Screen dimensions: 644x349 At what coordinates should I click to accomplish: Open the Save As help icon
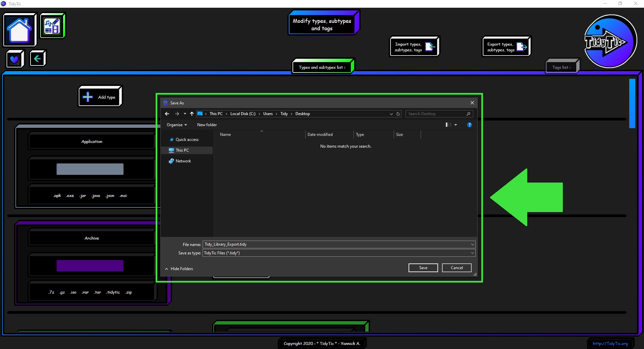[x=470, y=125]
